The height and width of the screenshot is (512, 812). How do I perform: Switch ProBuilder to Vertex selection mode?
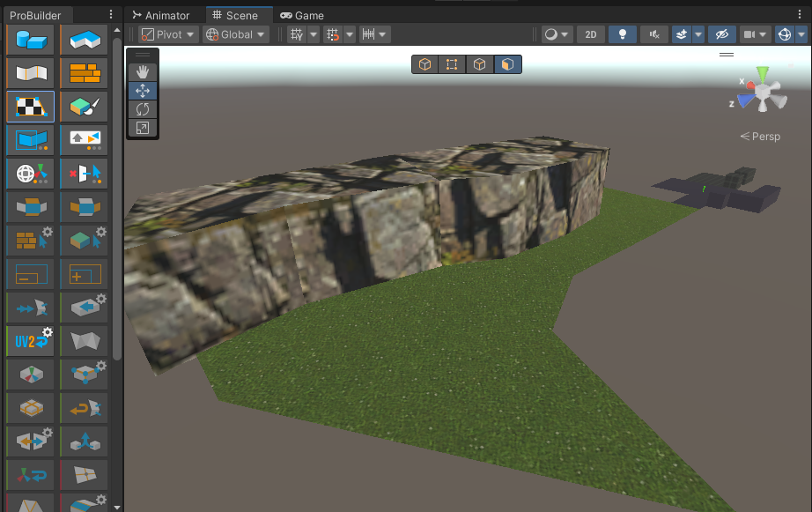(452, 64)
